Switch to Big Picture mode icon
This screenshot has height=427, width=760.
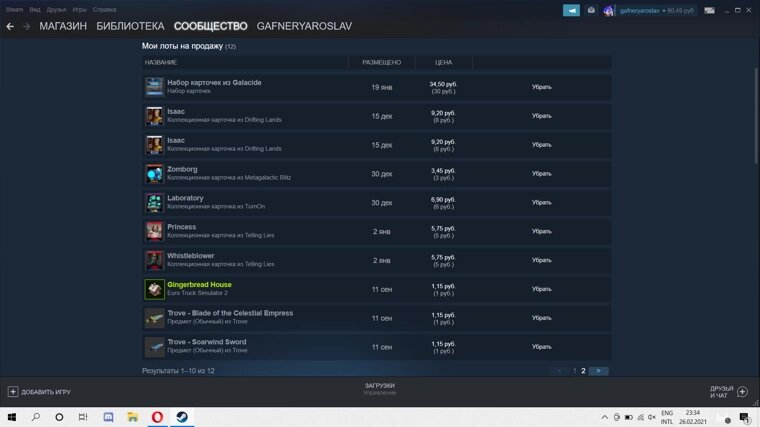click(709, 11)
